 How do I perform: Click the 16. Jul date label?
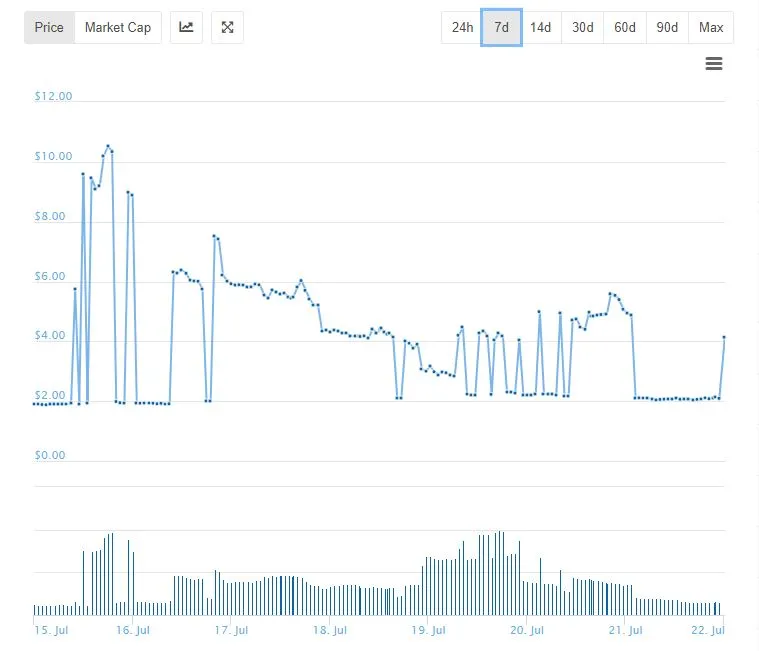coord(133,630)
